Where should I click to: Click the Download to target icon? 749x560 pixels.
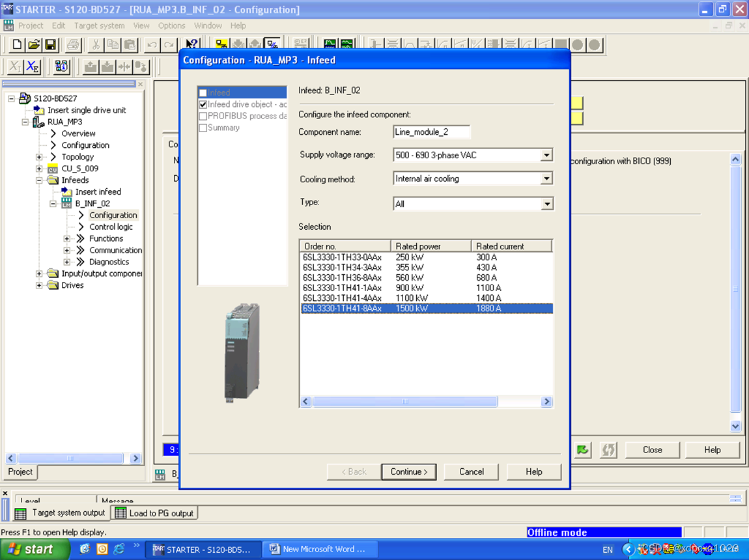[x=107, y=67]
